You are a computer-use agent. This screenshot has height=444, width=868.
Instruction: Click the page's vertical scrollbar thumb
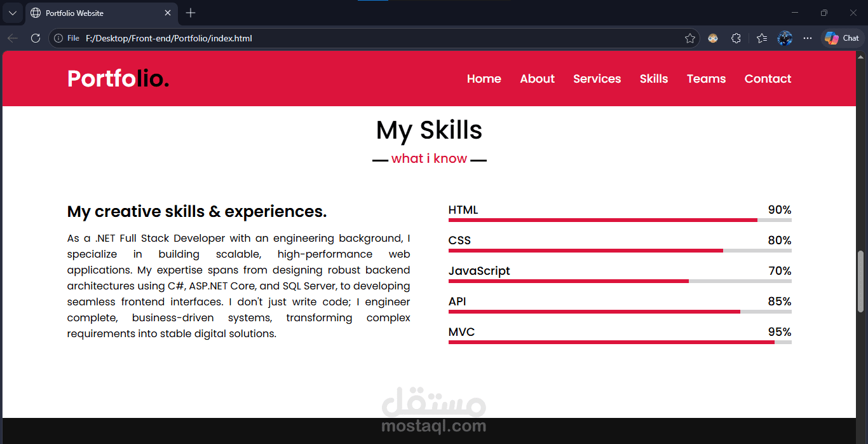(862, 281)
